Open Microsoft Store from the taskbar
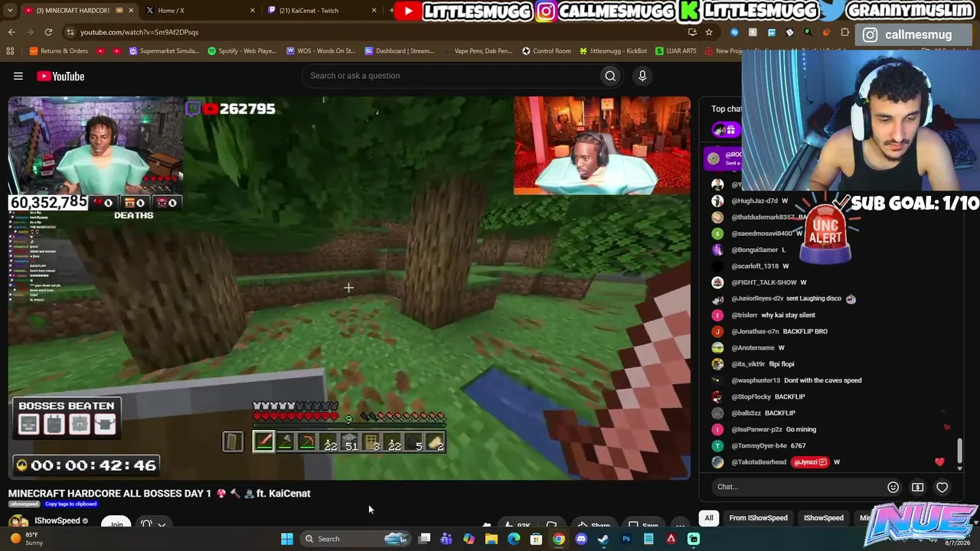 536,539
